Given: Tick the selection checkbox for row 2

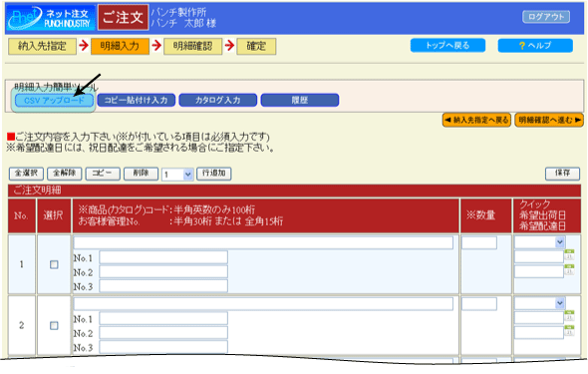Looking at the screenshot, I should click(x=54, y=325).
